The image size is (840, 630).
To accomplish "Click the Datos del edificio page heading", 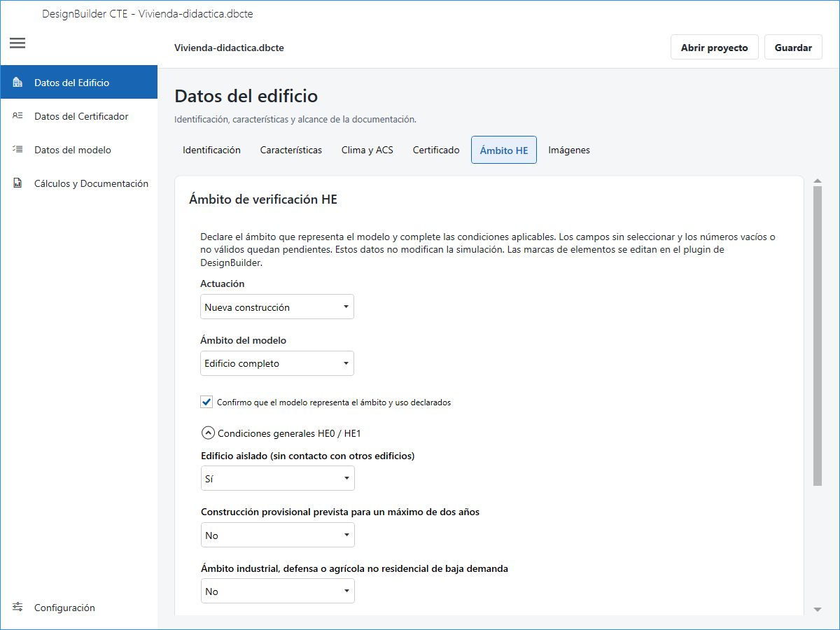I will [246, 96].
